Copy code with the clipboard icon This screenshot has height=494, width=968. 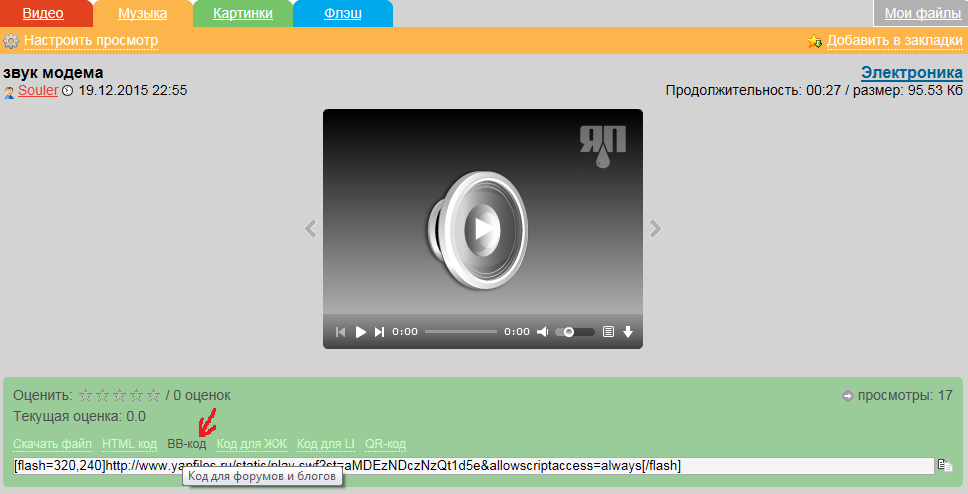(x=945, y=465)
